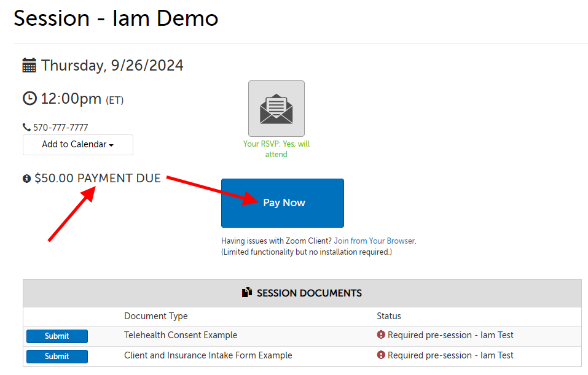Click the red alert icon for Telehealth Consent row
This screenshot has width=588, height=375.
[x=381, y=336]
